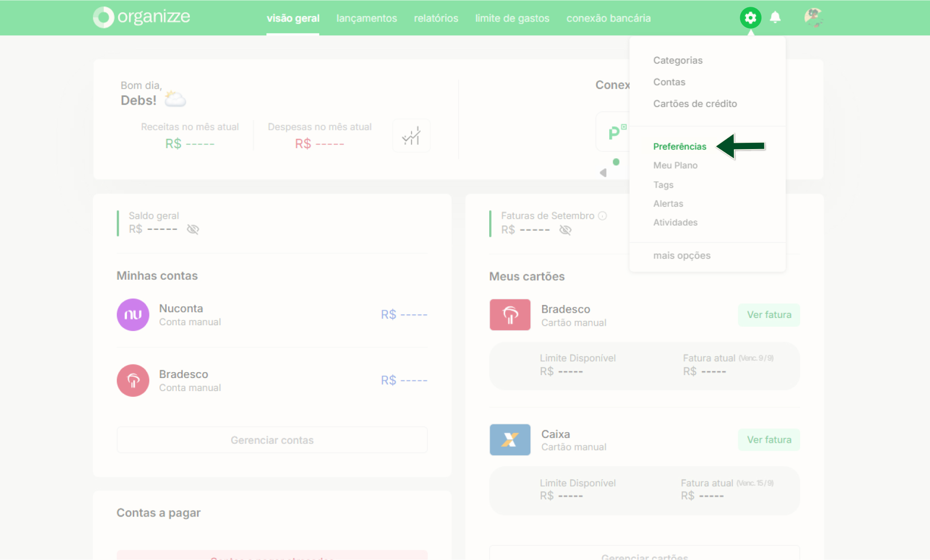Click Bradesco account balance value

[404, 380]
